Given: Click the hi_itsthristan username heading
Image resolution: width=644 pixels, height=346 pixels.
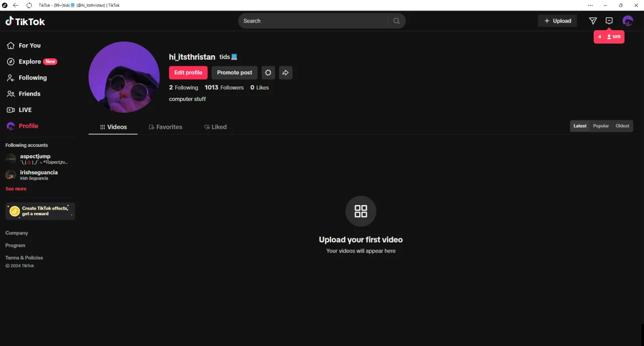Looking at the screenshot, I should tap(192, 57).
